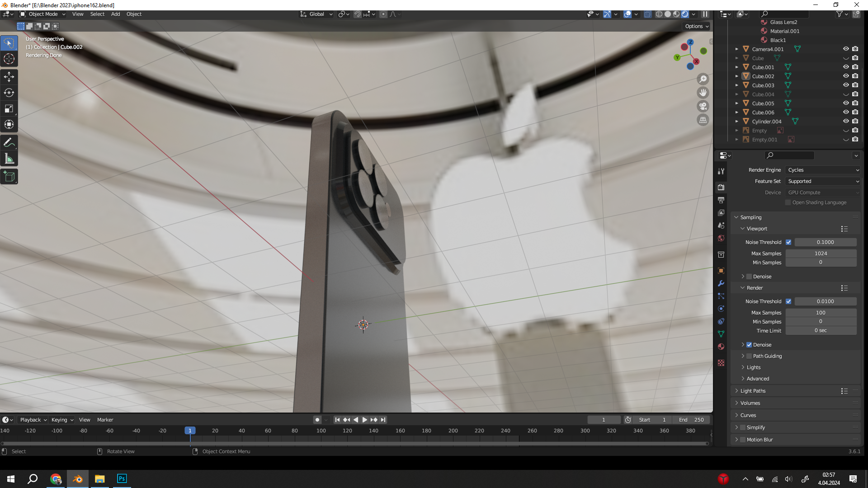Open the Material properties tab
868x488 pixels.
[721, 347]
